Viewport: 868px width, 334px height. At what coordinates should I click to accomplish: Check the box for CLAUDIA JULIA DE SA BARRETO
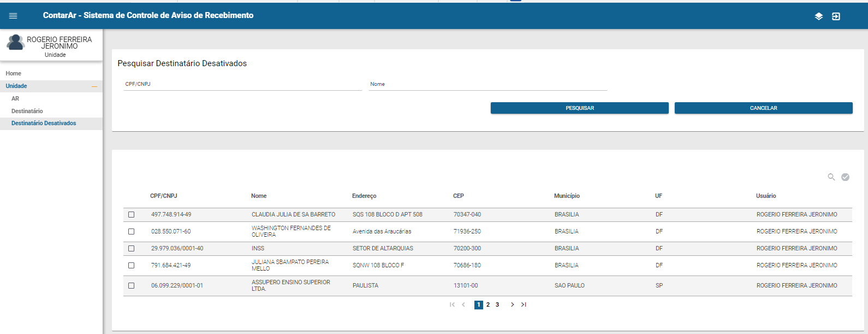[131, 215]
